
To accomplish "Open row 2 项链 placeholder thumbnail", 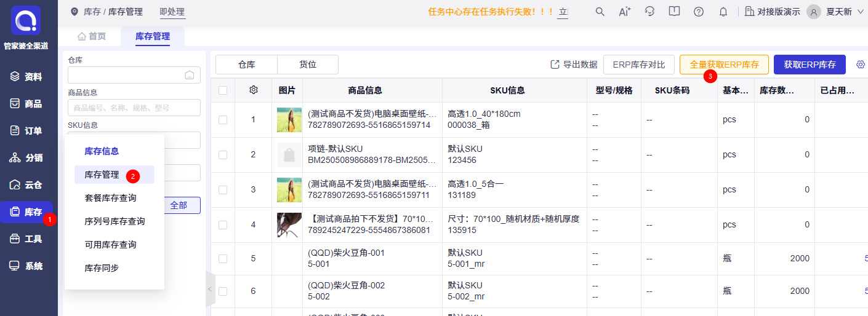I will click(289, 155).
